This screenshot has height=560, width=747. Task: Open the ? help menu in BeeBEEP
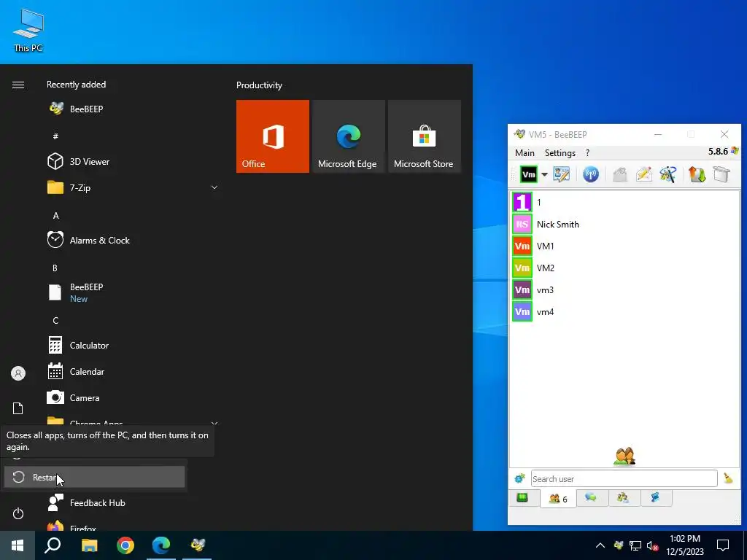[x=587, y=153]
